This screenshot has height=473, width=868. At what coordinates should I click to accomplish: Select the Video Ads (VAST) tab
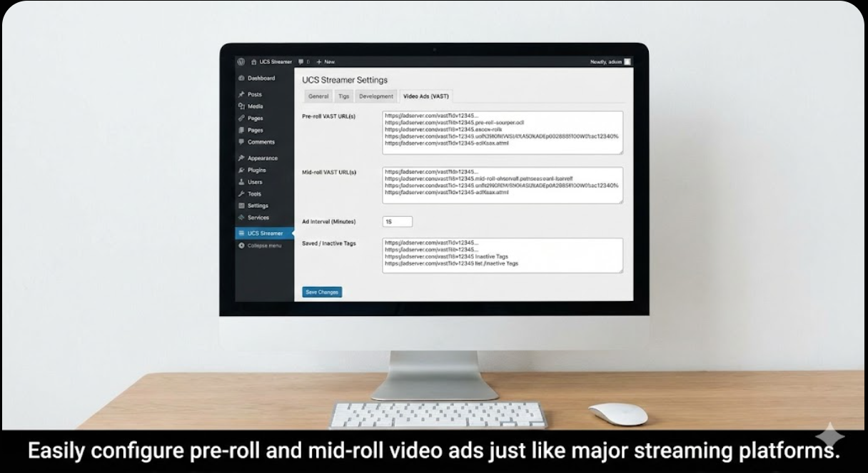tap(425, 96)
